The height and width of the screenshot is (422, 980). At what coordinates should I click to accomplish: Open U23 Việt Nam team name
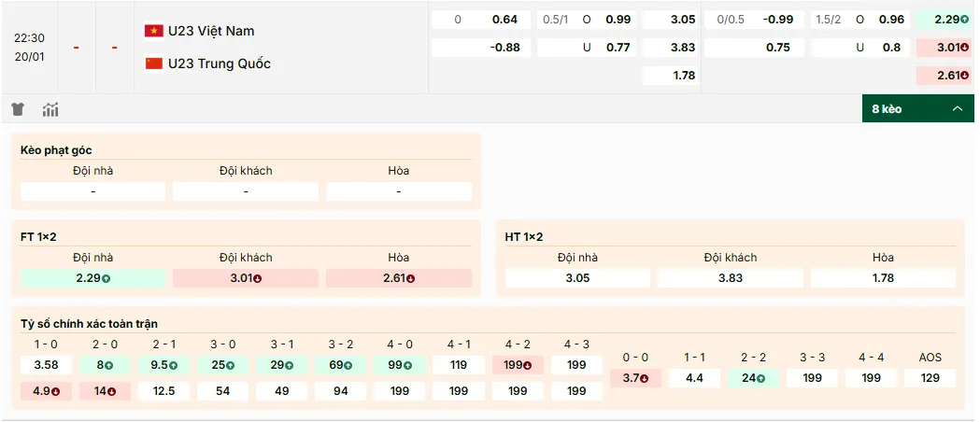(x=211, y=31)
